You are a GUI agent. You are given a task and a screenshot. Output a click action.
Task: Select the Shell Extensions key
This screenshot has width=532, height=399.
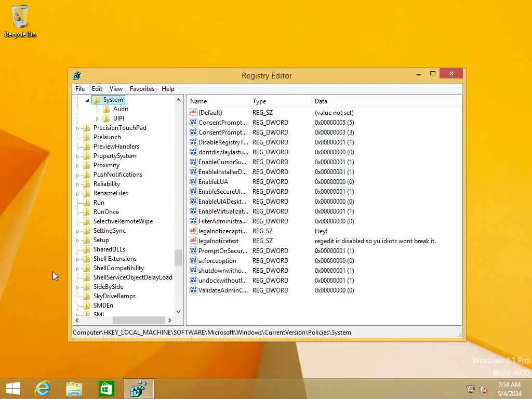(x=115, y=259)
